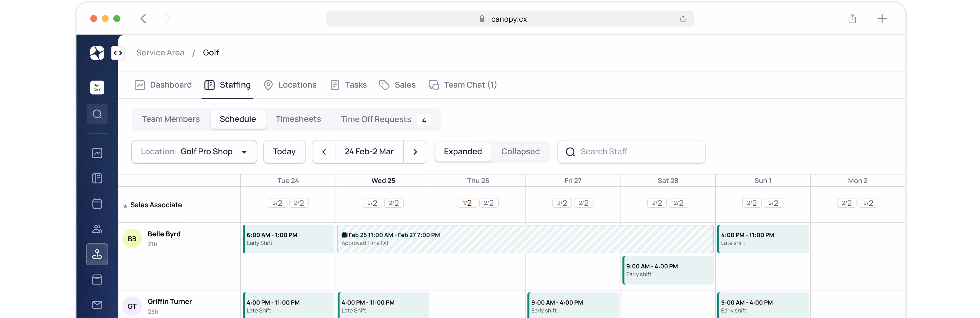Click the Today button
980x318 pixels.
point(284,152)
